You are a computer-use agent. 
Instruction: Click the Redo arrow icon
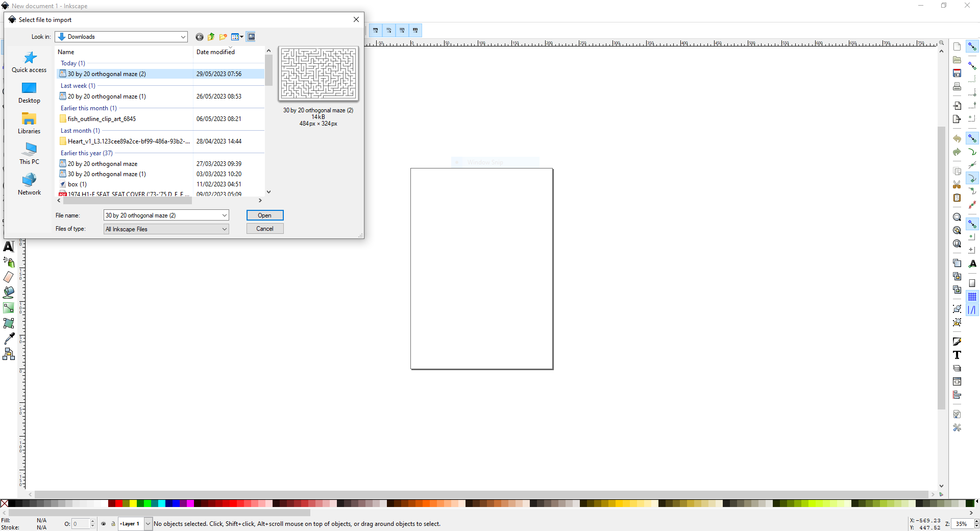(957, 152)
